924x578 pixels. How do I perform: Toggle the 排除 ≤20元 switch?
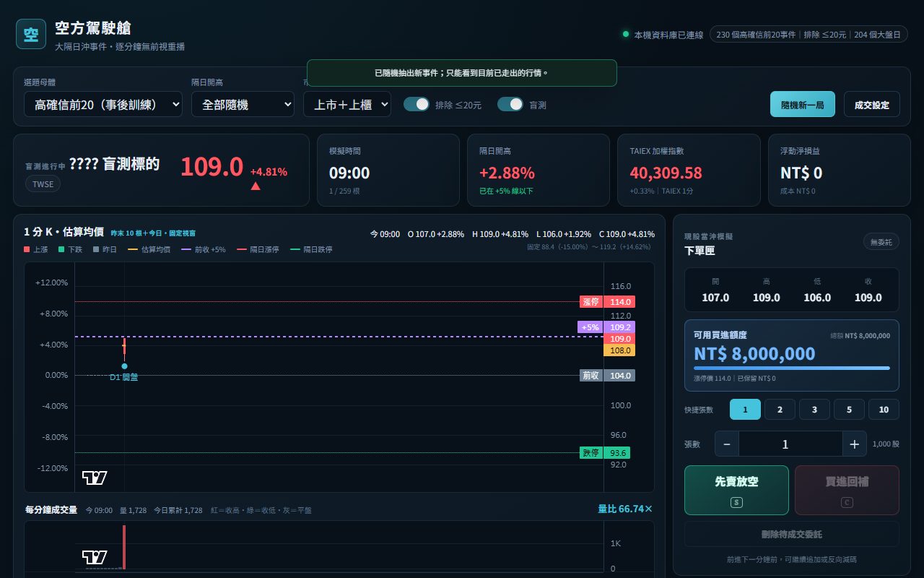[417, 104]
